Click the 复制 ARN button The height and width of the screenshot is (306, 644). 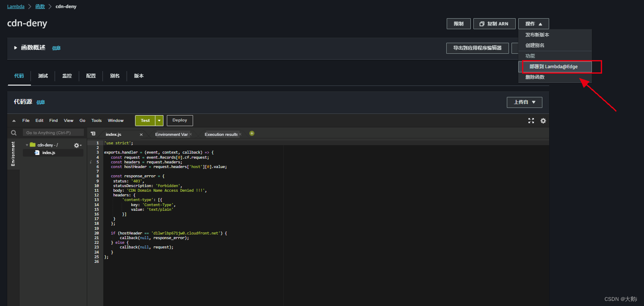494,24
